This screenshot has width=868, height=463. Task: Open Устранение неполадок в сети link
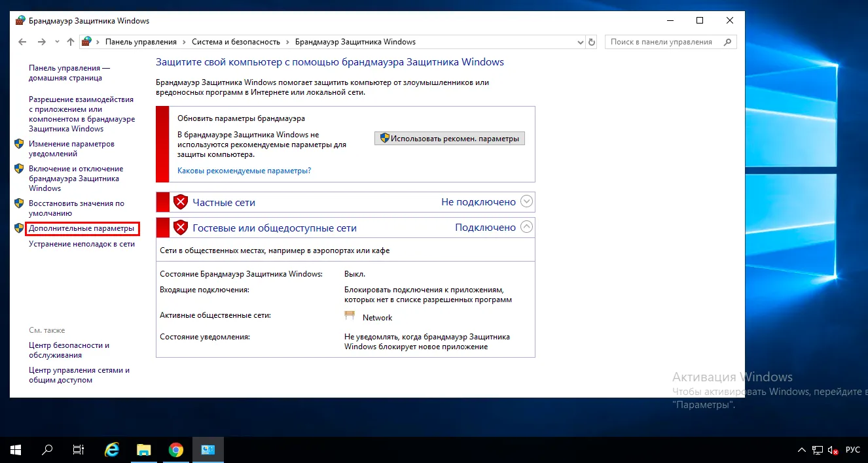[x=82, y=244]
